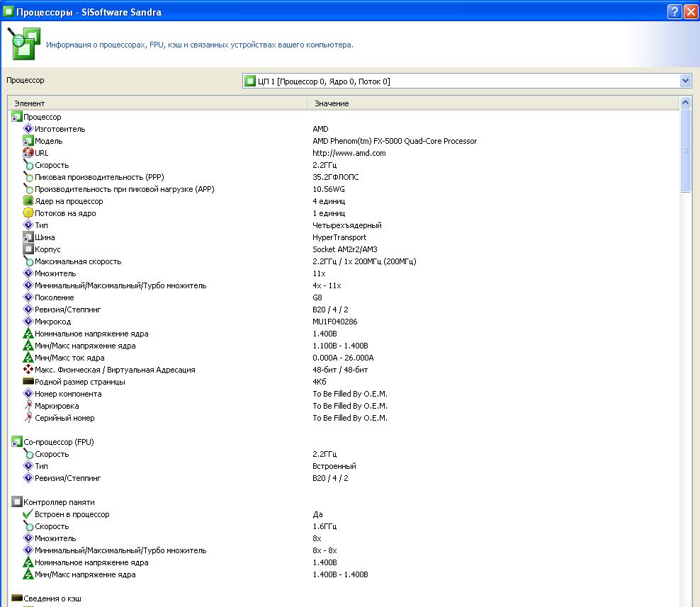Image resolution: width=700 pixels, height=607 pixels.
Task: Click the Макс. Физическая / Виртуальная Адресация icon
Action: [x=28, y=370]
